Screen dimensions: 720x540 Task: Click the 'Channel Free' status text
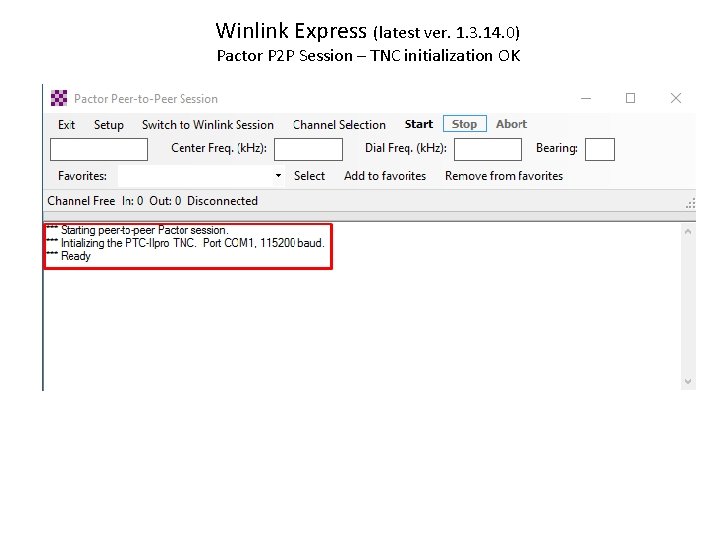click(81, 201)
